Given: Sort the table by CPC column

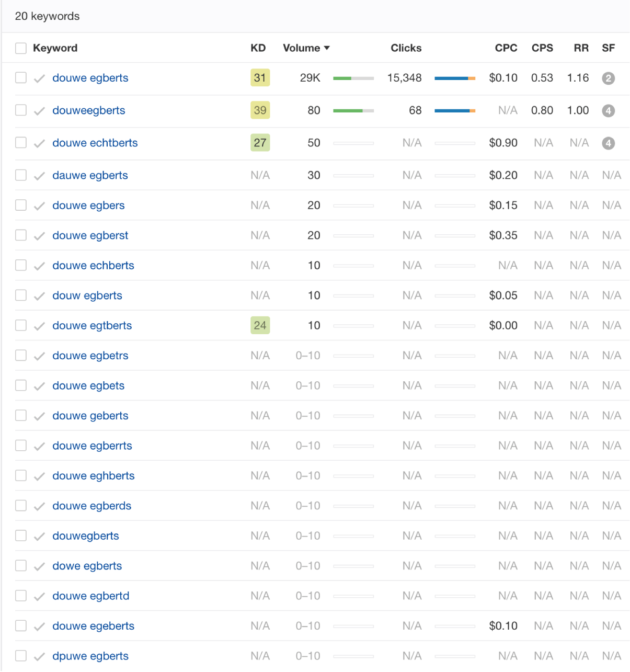Looking at the screenshot, I should (x=506, y=48).
